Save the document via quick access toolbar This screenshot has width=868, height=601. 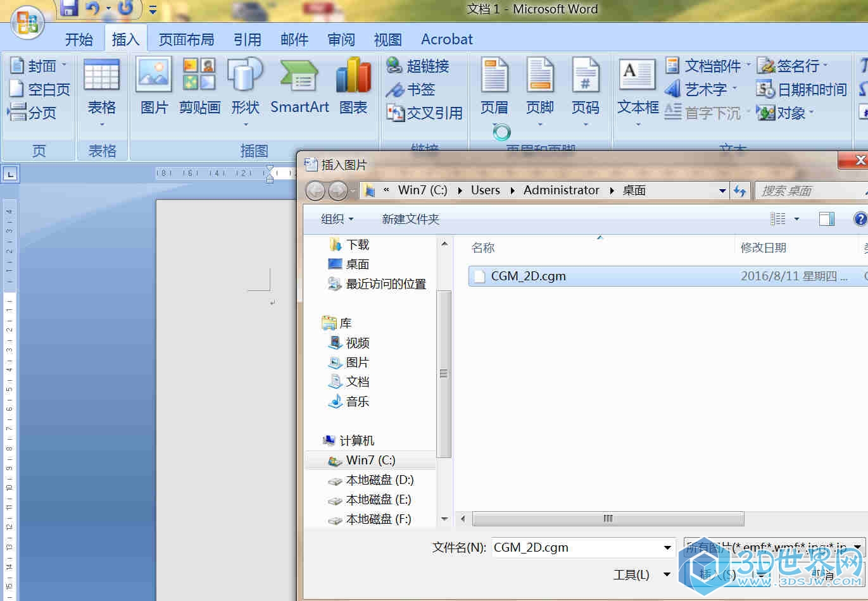click(69, 8)
